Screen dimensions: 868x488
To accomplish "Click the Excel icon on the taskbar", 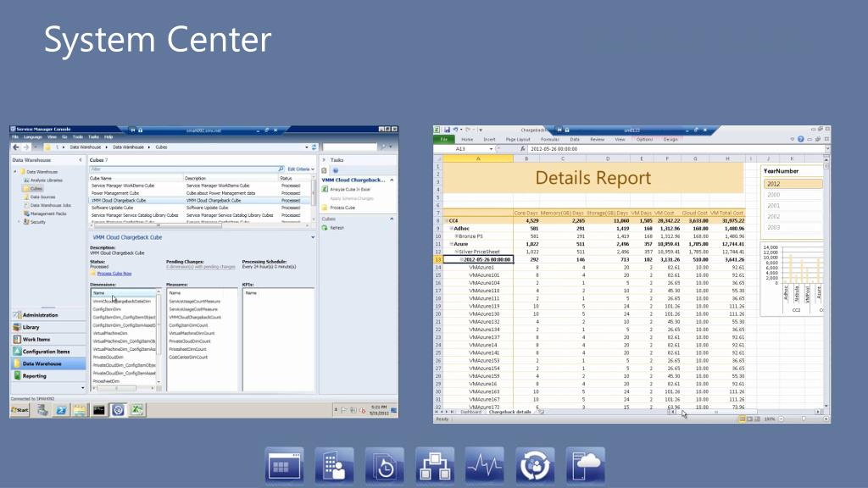I will [136, 410].
